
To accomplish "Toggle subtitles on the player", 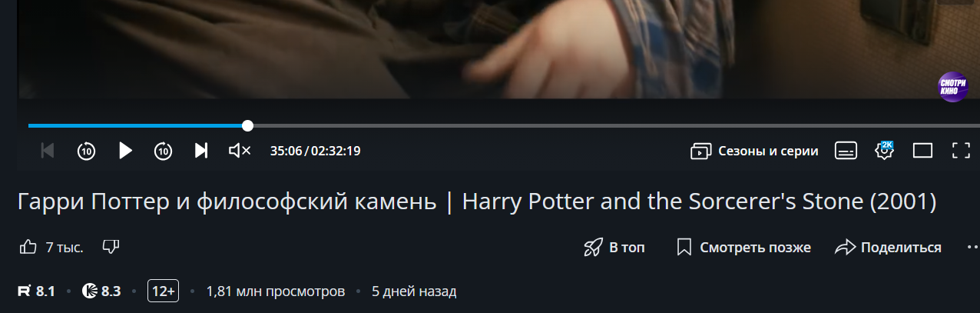I will pos(846,151).
